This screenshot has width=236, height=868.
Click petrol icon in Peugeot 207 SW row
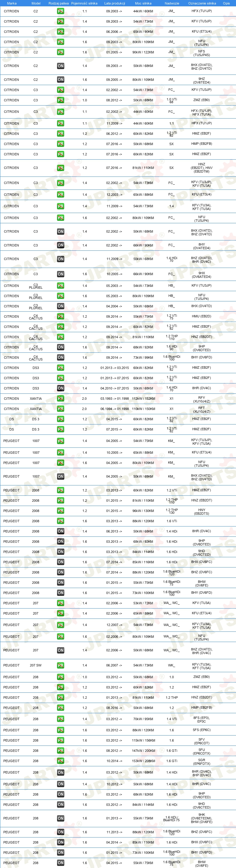click(60, 665)
